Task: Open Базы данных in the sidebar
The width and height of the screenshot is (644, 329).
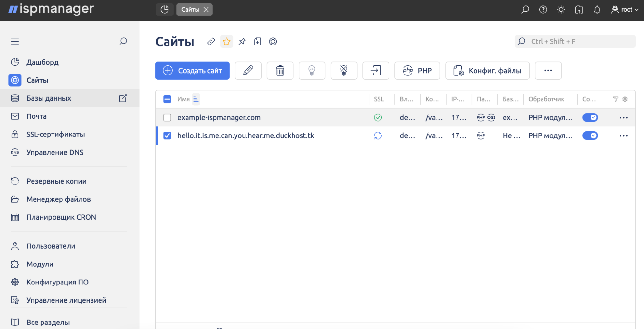Action: click(49, 98)
